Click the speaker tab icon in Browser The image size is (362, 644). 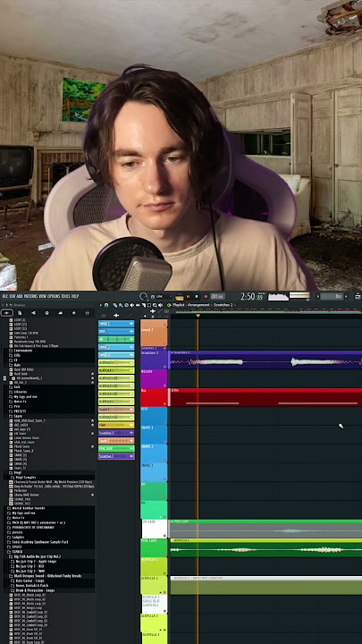point(34,313)
